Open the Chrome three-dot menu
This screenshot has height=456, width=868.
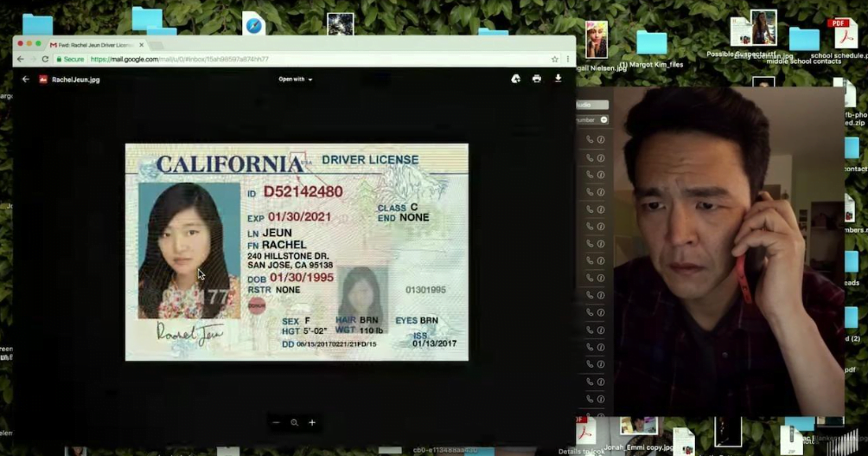(567, 59)
